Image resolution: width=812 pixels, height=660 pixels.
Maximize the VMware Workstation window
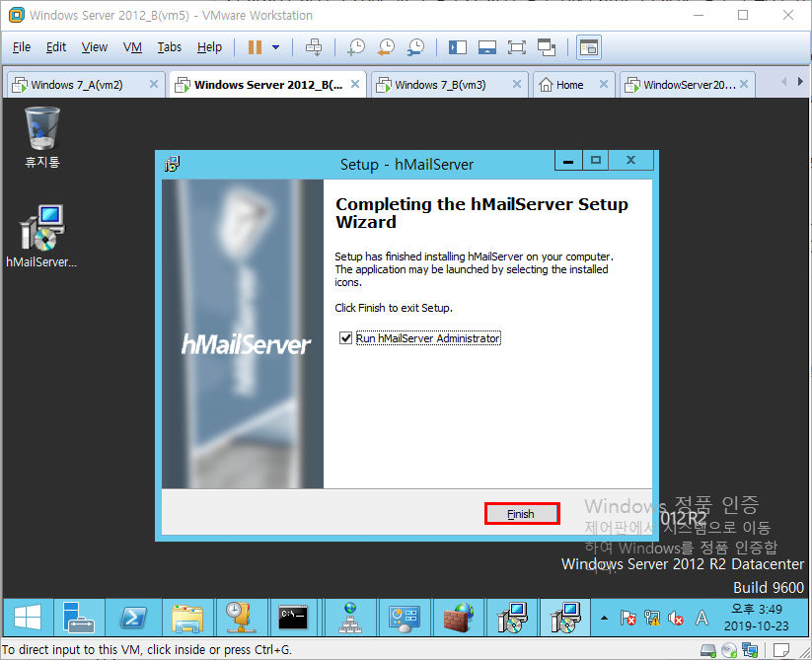pyautogui.click(x=743, y=15)
